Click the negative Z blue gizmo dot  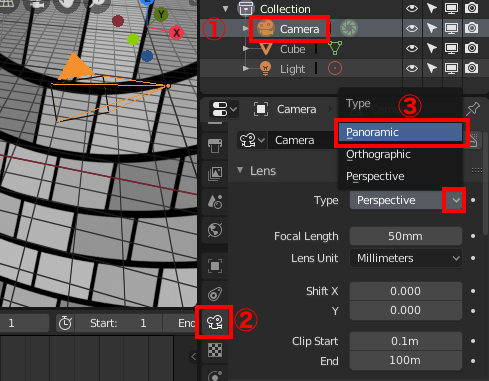pos(147,56)
